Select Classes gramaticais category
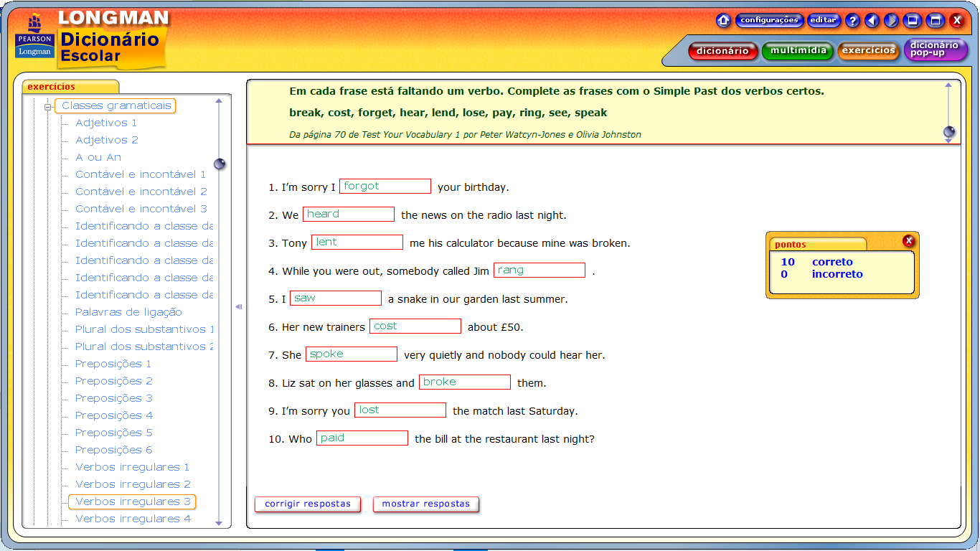The height and width of the screenshot is (551, 980). coord(116,105)
